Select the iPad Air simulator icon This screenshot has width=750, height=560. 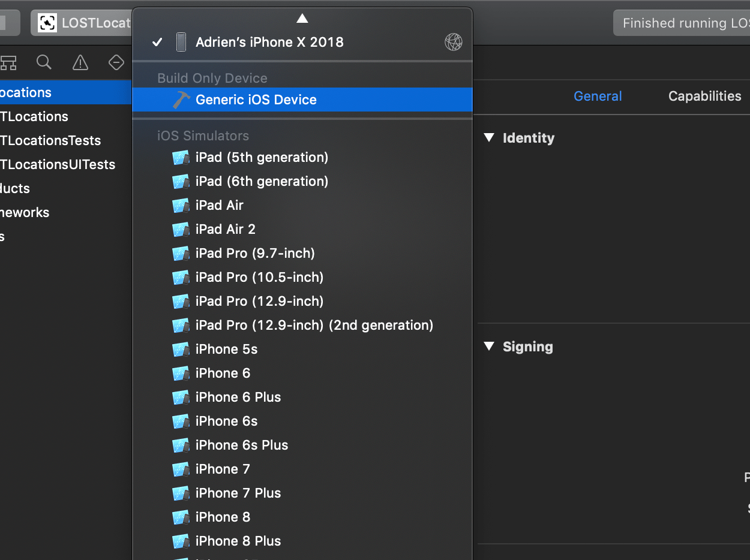pos(181,205)
